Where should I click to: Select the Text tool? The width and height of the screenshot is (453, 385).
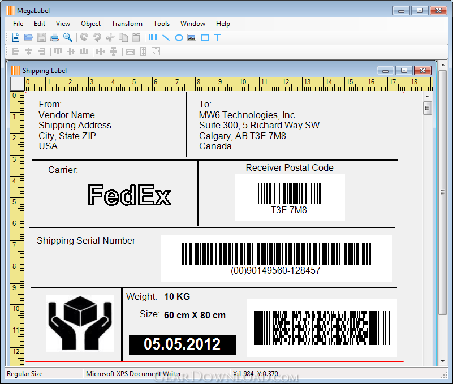(218, 38)
